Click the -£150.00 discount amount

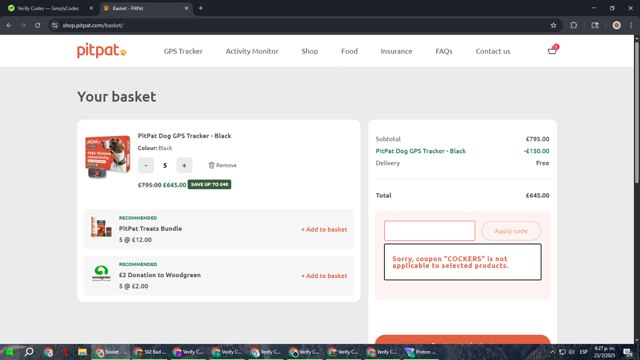[536, 151]
